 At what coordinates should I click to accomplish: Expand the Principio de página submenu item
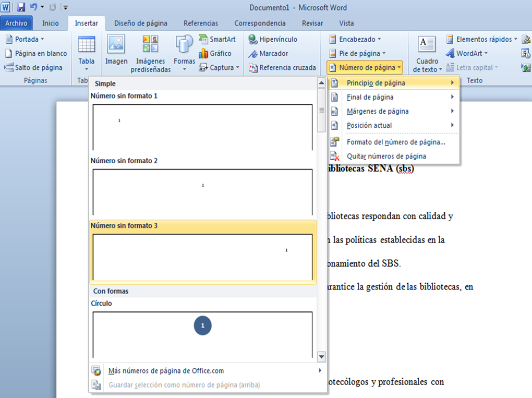click(x=394, y=83)
